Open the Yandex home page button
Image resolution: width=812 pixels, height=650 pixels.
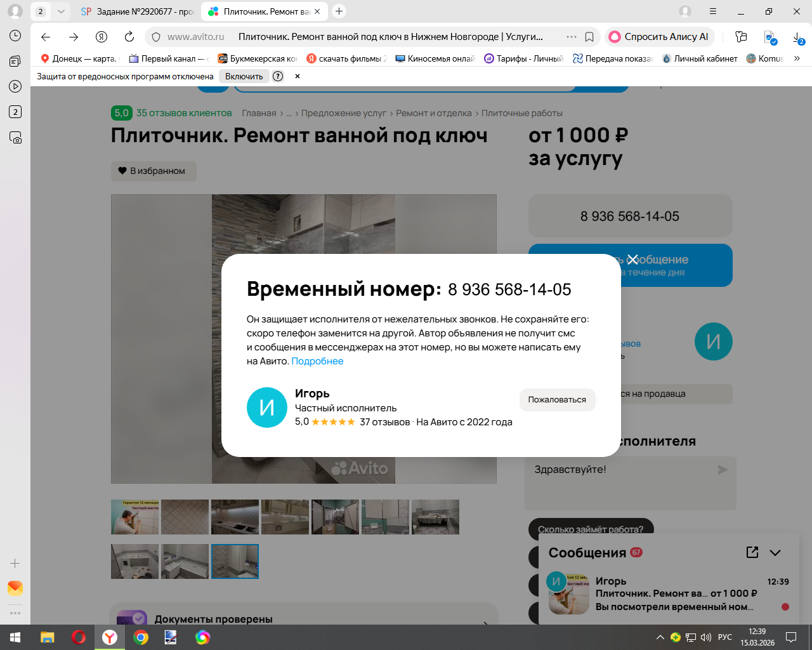click(101, 37)
